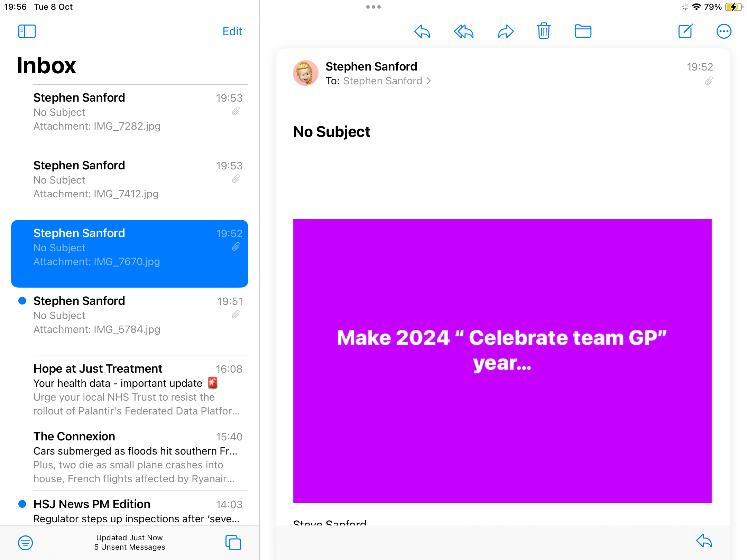Tap Edit above the Inbox list
The image size is (747, 560).
[x=232, y=31]
